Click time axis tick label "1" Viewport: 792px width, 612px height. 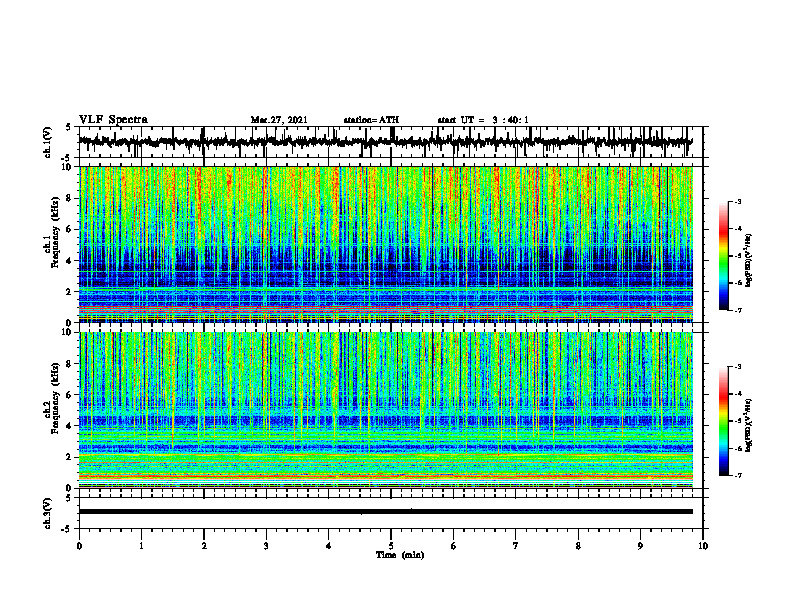coord(141,546)
